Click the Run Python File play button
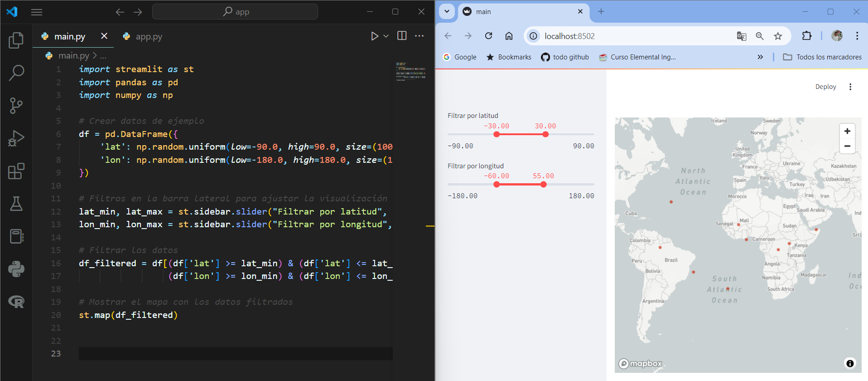 pyautogui.click(x=374, y=36)
